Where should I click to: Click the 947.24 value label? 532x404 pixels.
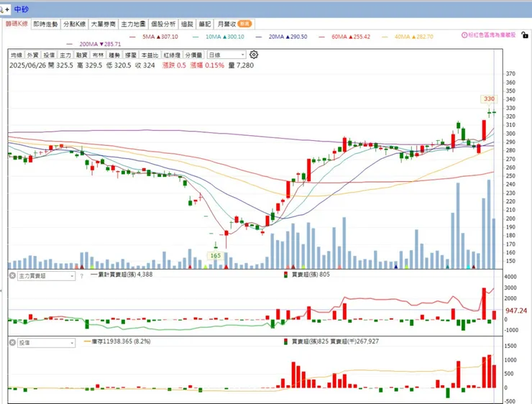coord(516,311)
